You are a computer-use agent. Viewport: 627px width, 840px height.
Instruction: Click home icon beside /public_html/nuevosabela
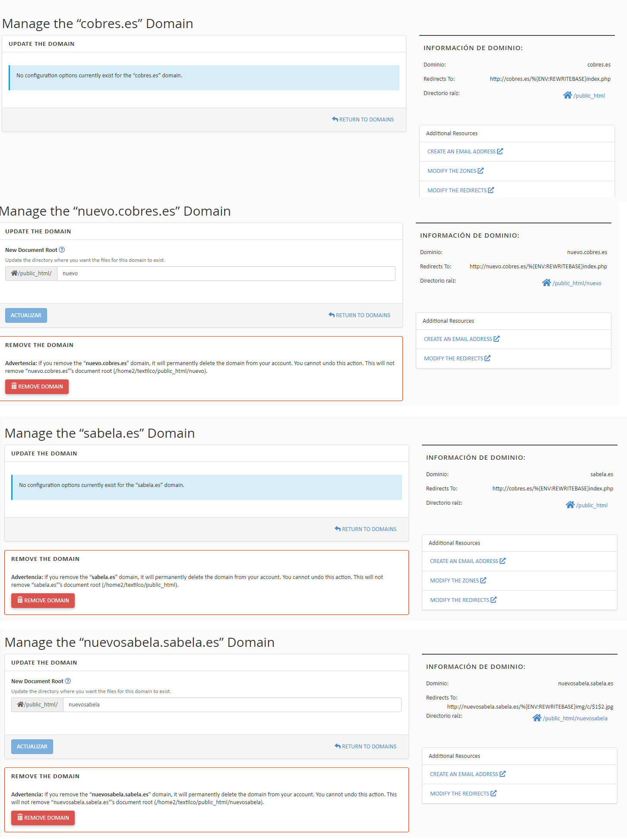[x=537, y=718]
